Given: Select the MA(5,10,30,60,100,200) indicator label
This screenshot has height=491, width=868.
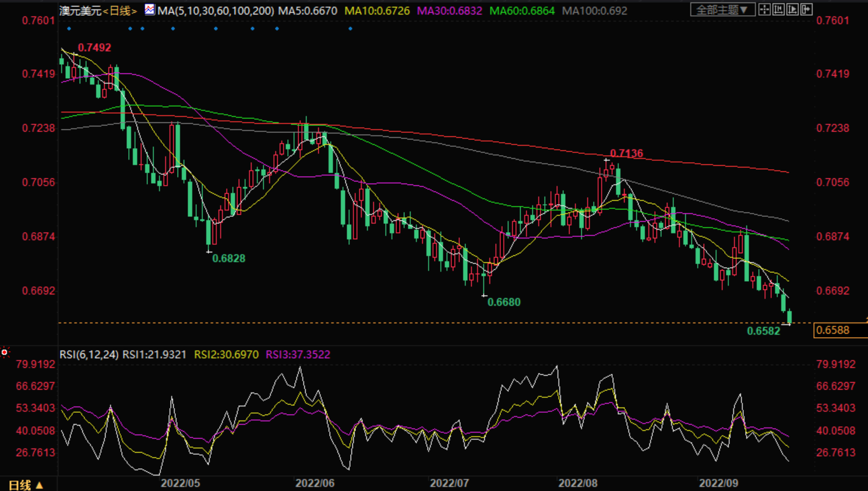Looking at the screenshot, I should [x=216, y=10].
